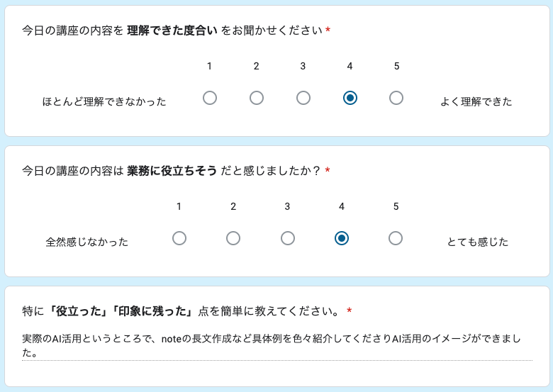Choose rating 1 for 業務に役立ちそう question

179,238
